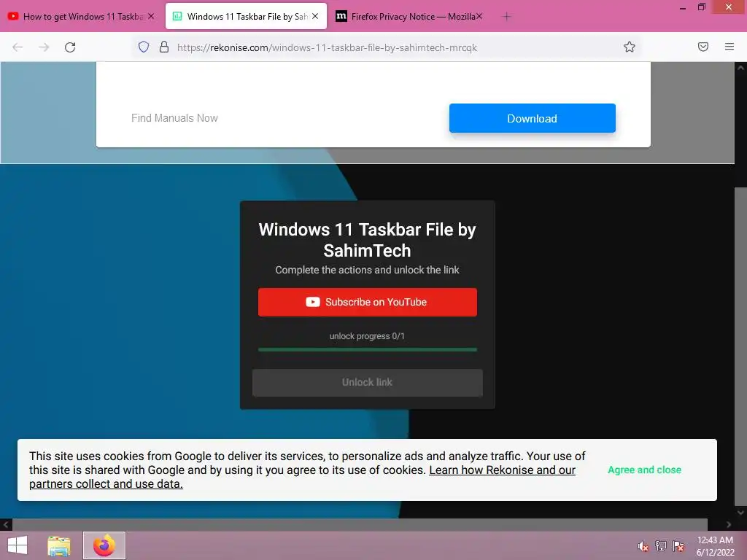Open the Firefox hamburger menu

coord(729,47)
